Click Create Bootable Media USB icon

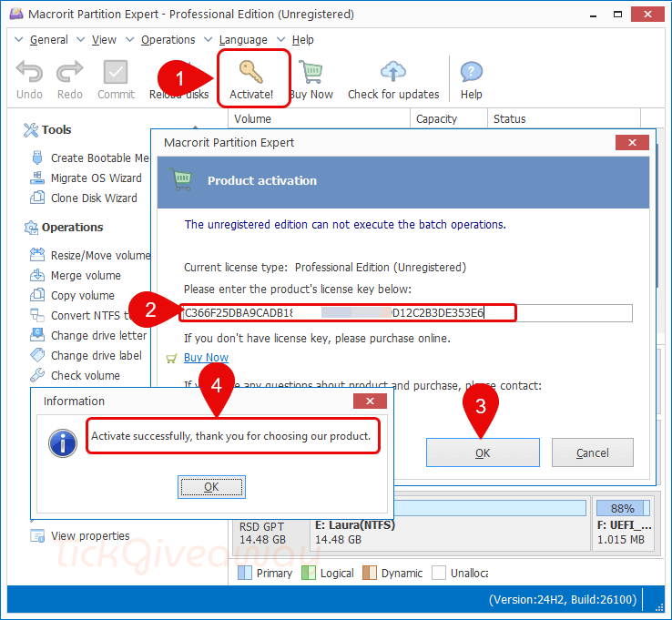tap(37, 158)
